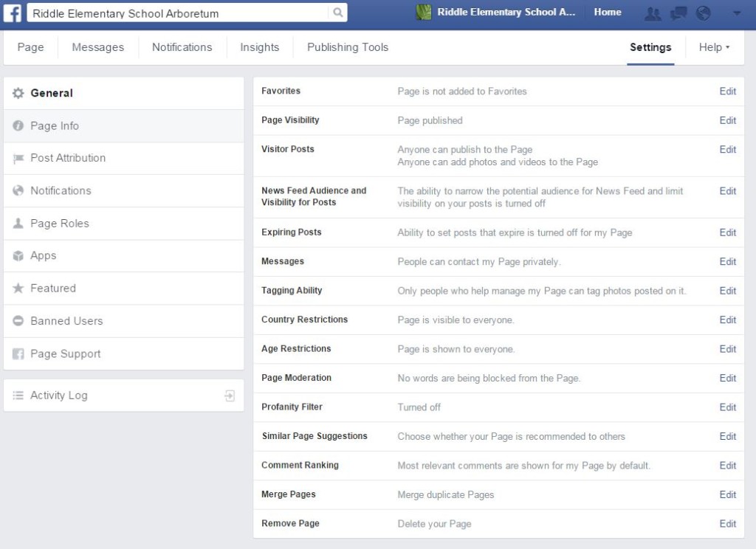Click the sidebar Notifications globe icon

[18, 190]
